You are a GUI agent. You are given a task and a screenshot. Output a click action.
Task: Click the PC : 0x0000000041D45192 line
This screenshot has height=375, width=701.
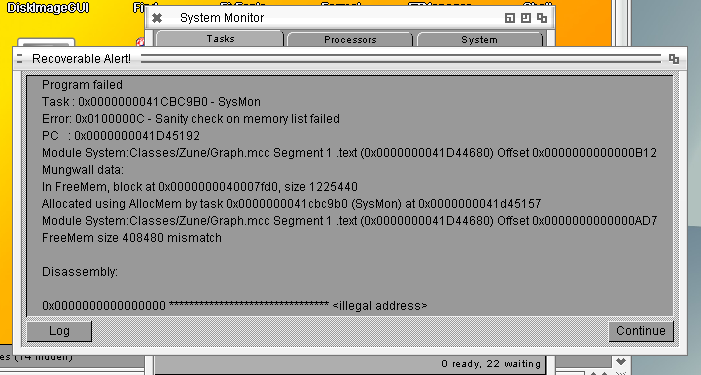click(x=121, y=136)
